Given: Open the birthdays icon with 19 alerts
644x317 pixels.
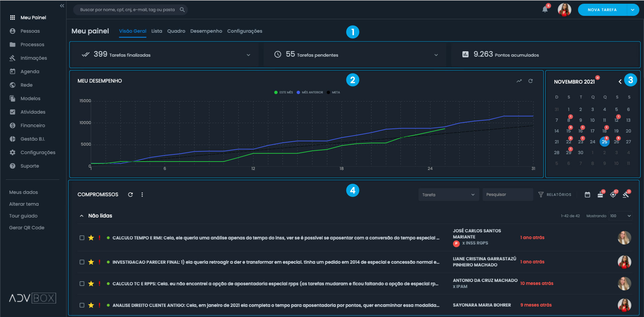Looking at the screenshot, I should click(x=601, y=195).
